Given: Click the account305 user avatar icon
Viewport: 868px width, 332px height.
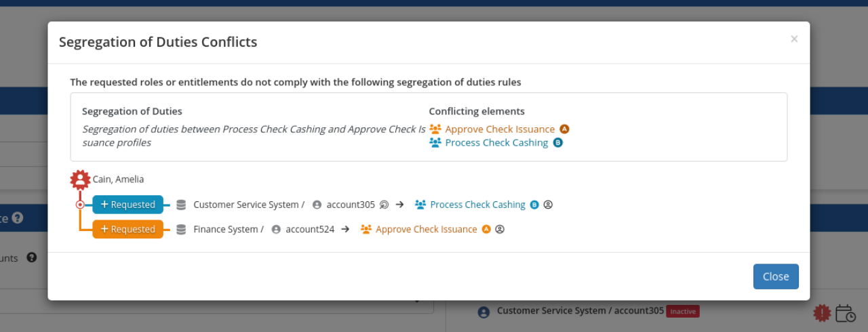Looking at the screenshot, I should click(317, 205).
